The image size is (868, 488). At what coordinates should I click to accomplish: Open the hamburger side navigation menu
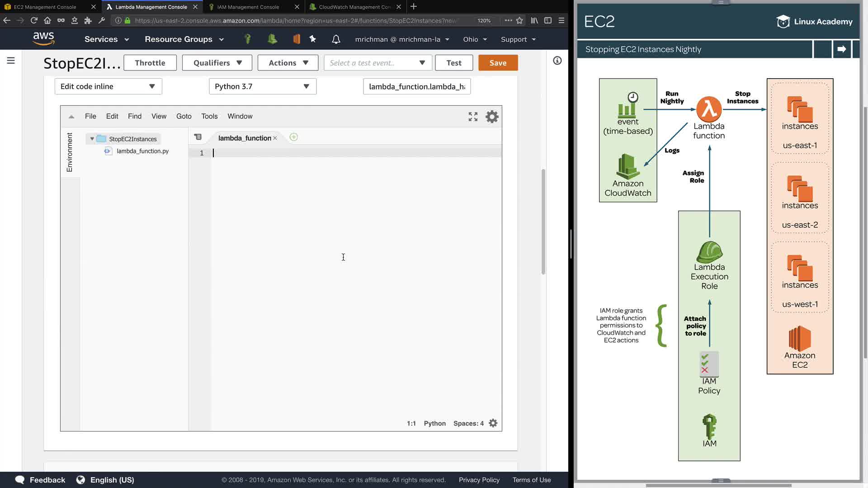(x=11, y=61)
